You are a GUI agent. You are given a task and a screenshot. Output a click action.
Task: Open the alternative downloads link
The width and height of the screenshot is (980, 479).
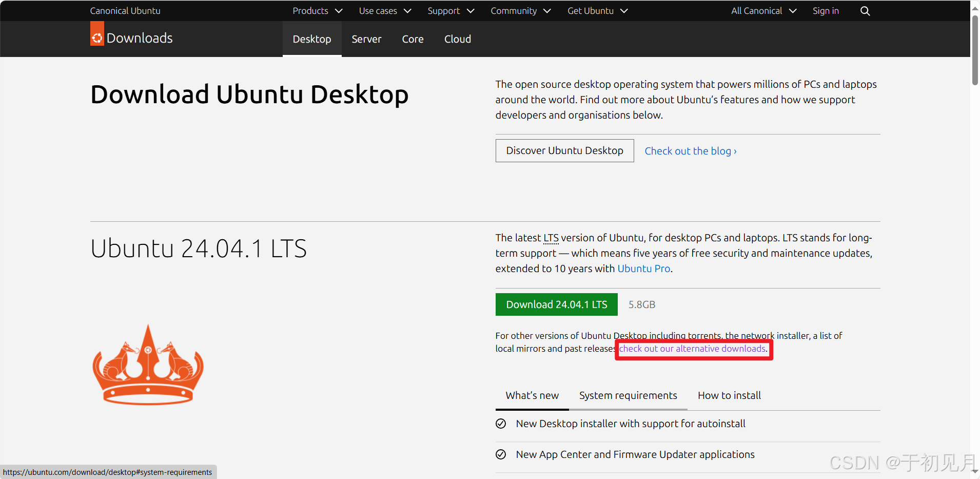[693, 349]
